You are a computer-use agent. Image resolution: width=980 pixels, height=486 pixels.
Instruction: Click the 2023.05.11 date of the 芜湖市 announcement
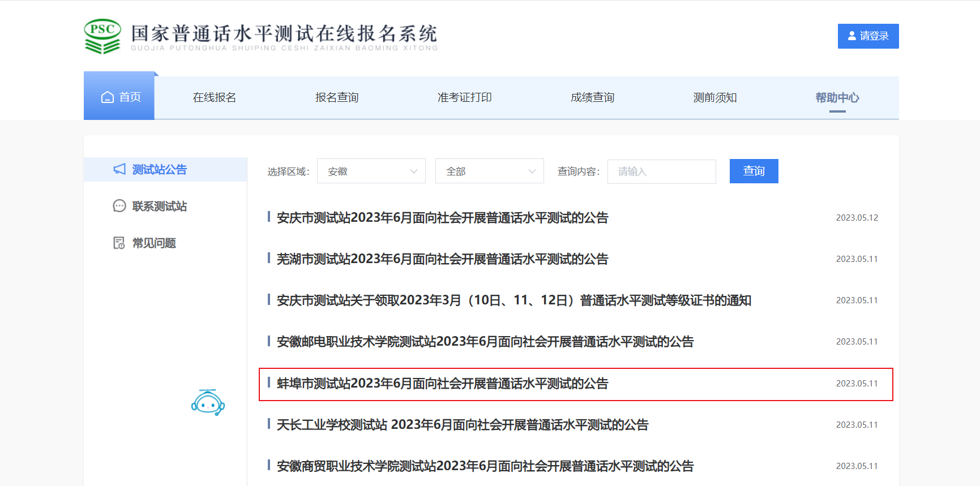click(857, 259)
